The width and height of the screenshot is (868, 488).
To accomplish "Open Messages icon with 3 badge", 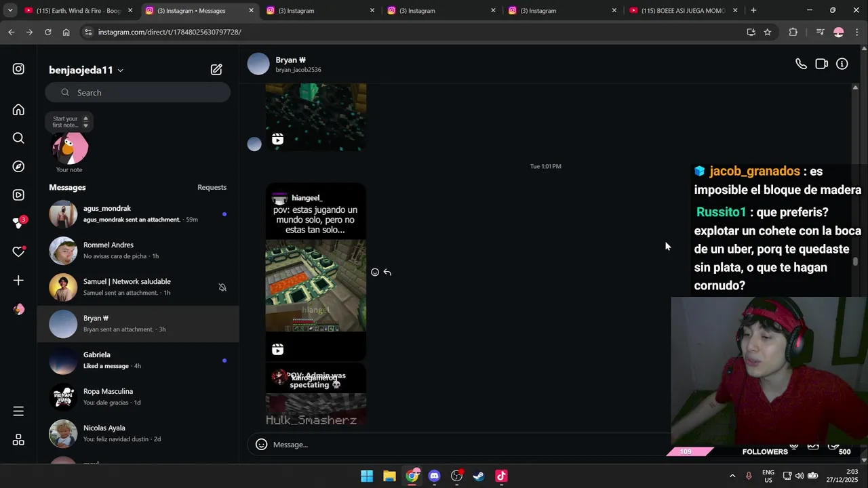I will (x=19, y=223).
